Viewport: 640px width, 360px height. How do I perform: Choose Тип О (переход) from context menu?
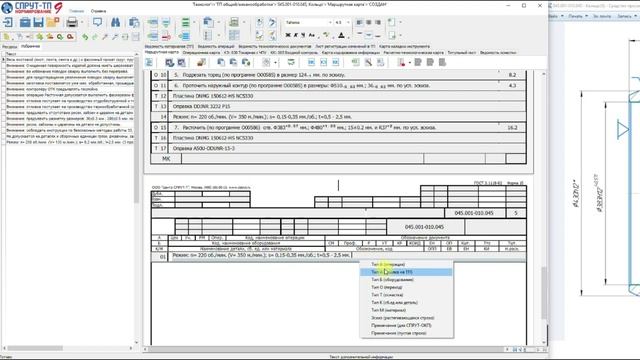[406, 287]
